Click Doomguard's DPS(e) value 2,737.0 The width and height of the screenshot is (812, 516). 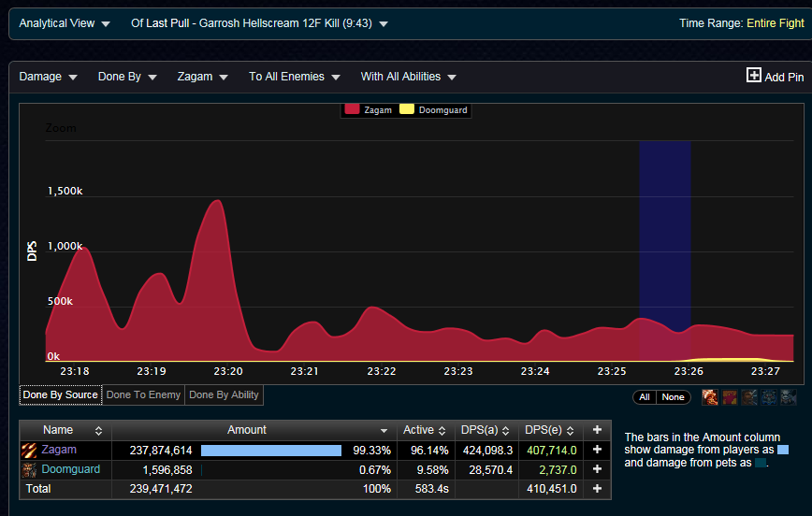click(x=558, y=470)
